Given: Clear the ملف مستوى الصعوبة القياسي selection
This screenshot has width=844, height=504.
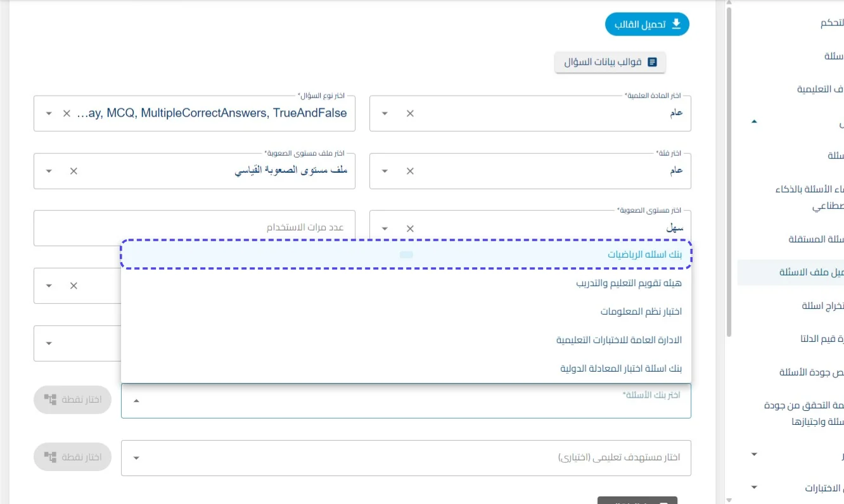Looking at the screenshot, I should pyautogui.click(x=74, y=171).
